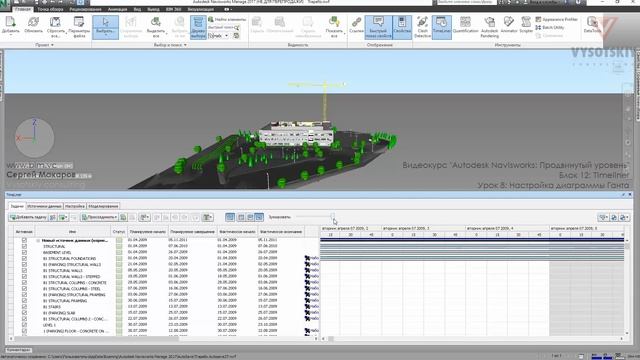Switch to BIM 360 ribbon tab
This screenshot has height=360, width=640.
coord(173,9)
